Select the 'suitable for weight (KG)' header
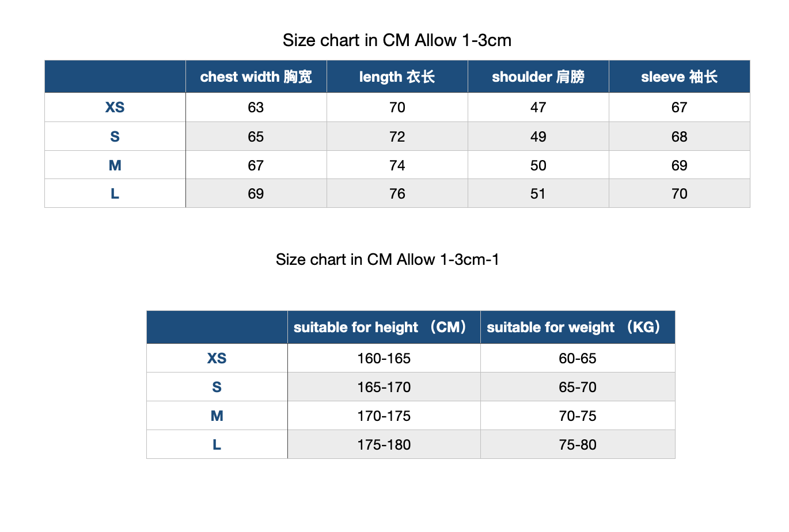Screen dimensions: 789x532 click(x=578, y=327)
